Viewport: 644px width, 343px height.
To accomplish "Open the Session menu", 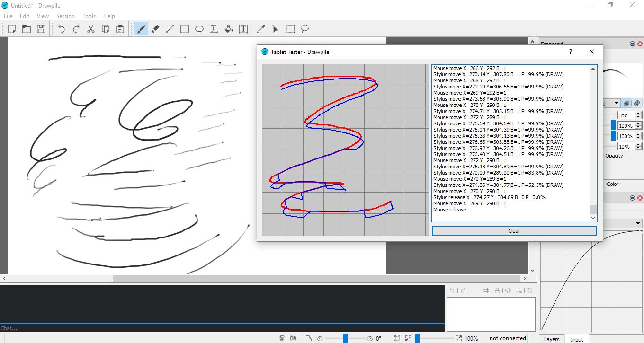I will click(x=65, y=16).
